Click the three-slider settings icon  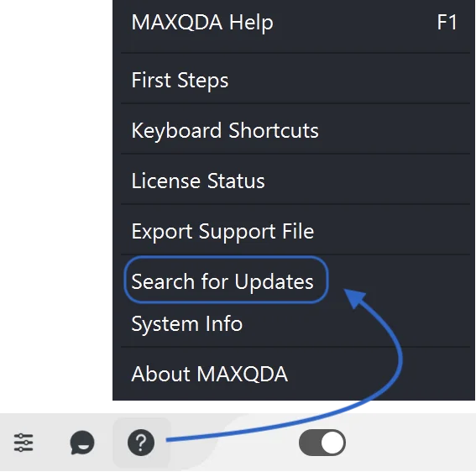coord(24,443)
